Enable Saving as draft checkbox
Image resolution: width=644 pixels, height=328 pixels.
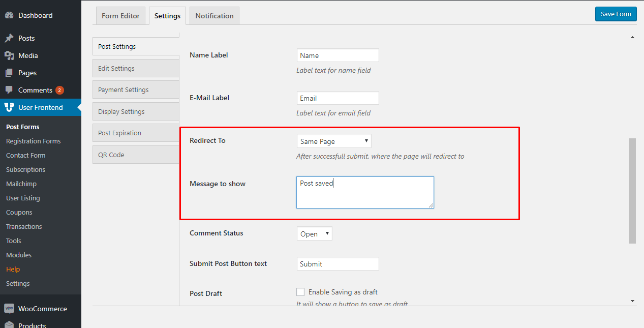pyautogui.click(x=300, y=292)
